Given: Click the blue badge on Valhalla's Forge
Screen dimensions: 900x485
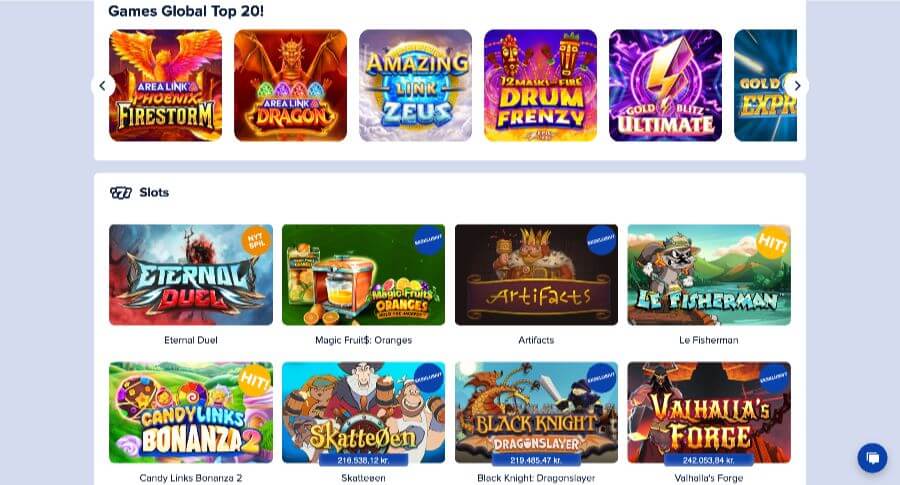Looking at the screenshot, I should (x=774, y=378).
